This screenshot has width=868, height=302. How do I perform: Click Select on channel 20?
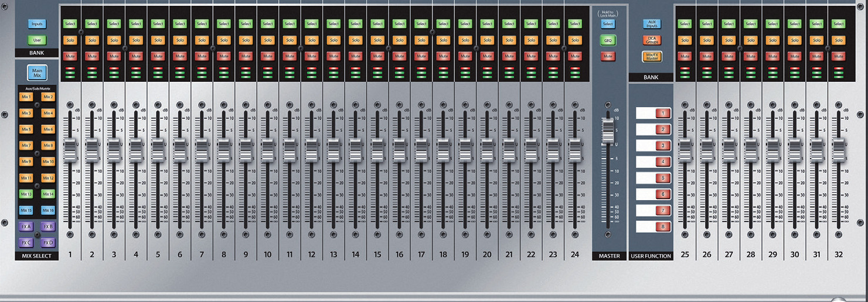[x=488, y=24]
